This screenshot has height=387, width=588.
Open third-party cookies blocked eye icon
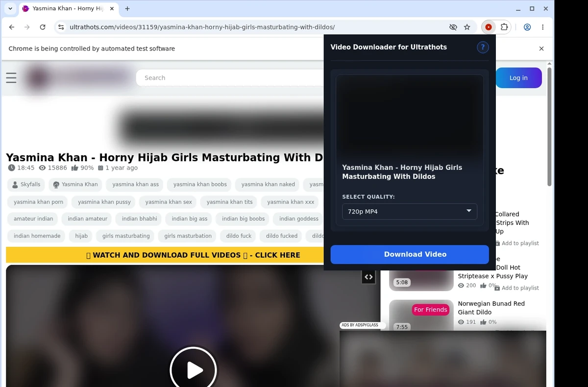point(453,27)
